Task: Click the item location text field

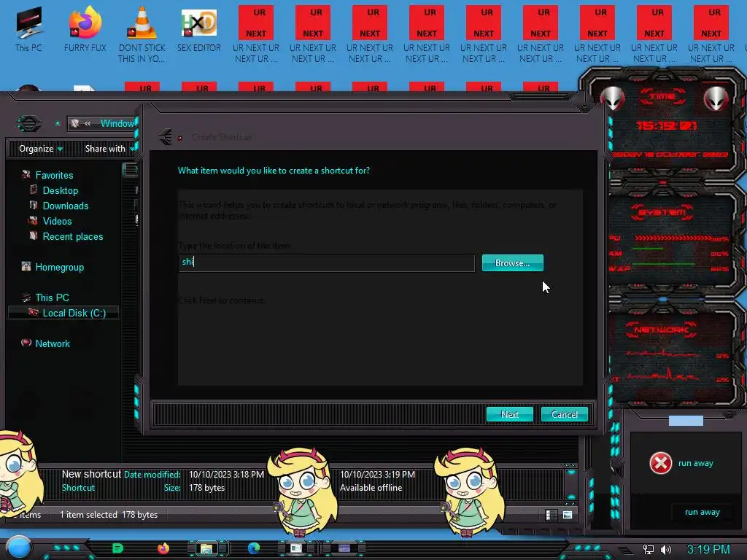Action: tap(326, 262)
